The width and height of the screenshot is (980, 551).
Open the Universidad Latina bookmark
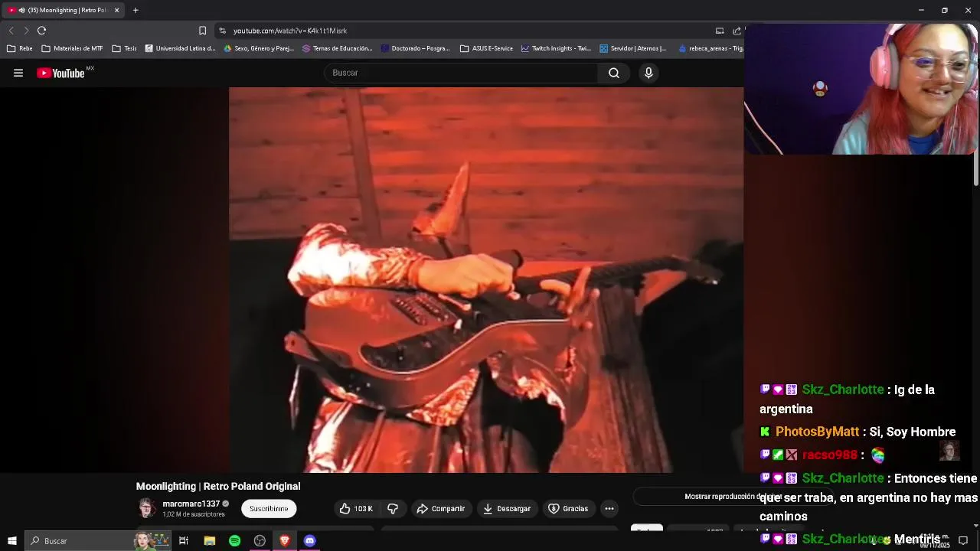click(x=181, y=48)
